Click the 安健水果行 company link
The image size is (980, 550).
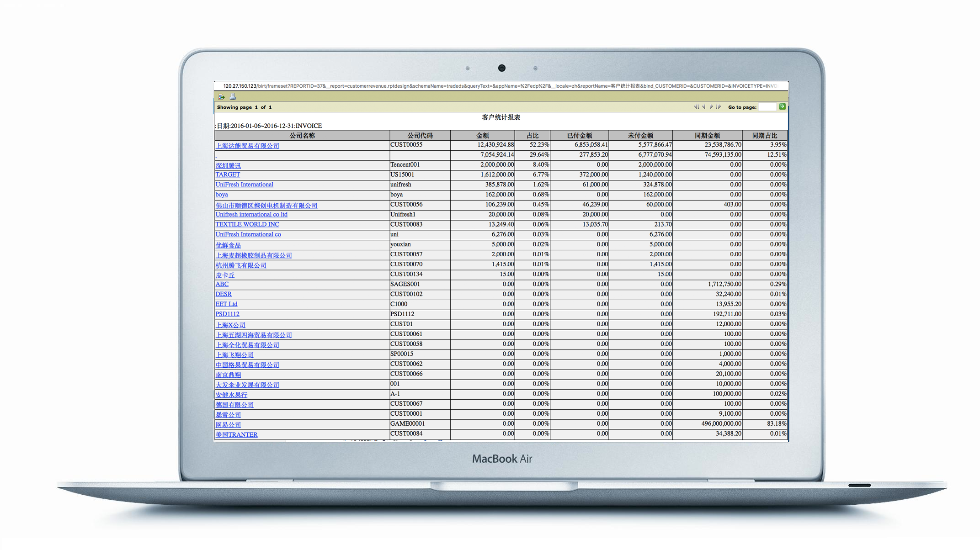[x=231, y=395]
